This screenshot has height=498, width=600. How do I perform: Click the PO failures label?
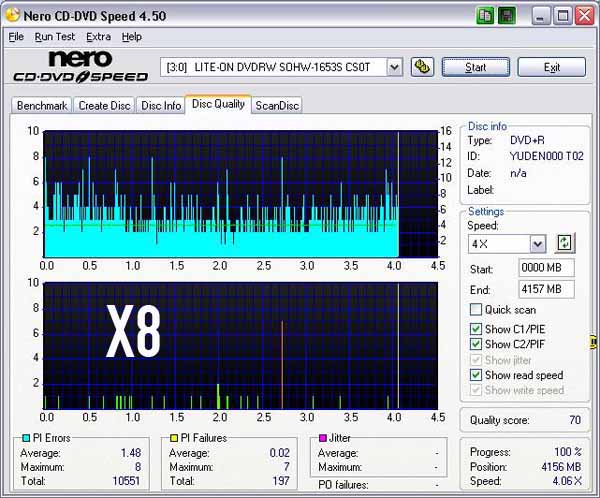click(343, 485)
